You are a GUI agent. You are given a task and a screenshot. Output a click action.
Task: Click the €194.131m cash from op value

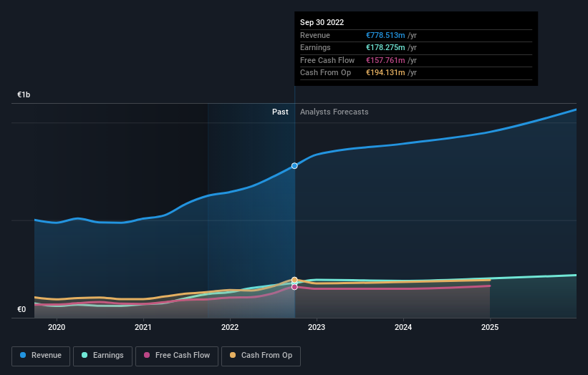point(385,73)
